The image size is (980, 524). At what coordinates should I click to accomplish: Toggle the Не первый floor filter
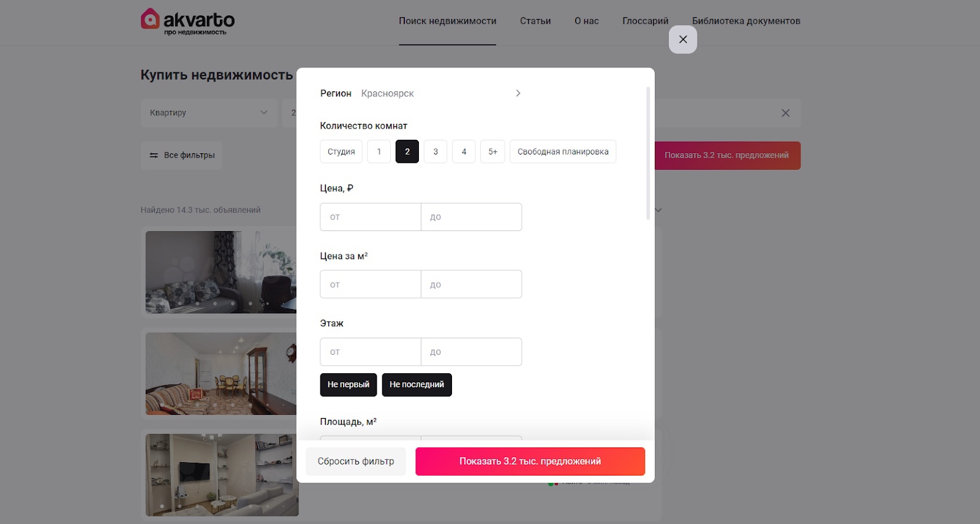point(349,385)
